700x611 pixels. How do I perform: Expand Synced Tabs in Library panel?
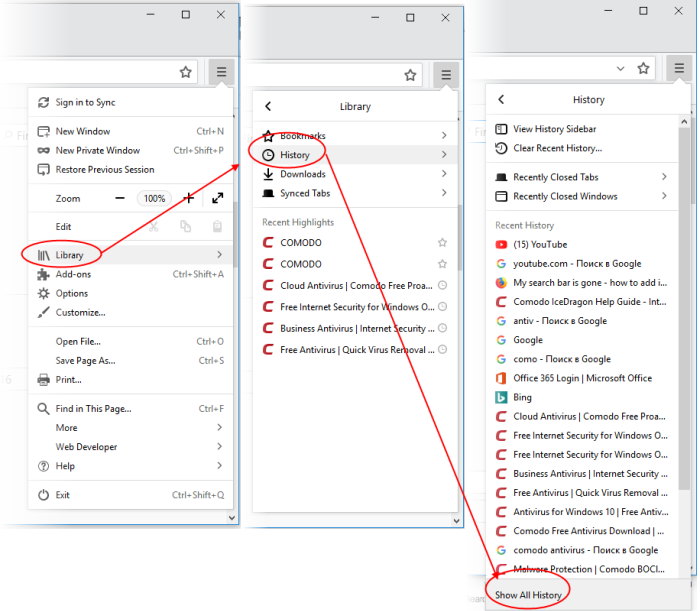coord(355,193)
